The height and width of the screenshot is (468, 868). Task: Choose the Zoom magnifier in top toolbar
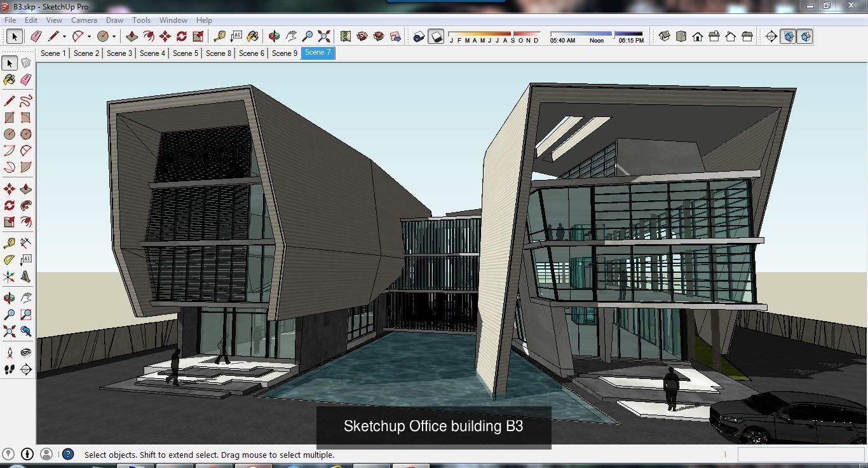(x=308, y=36)
